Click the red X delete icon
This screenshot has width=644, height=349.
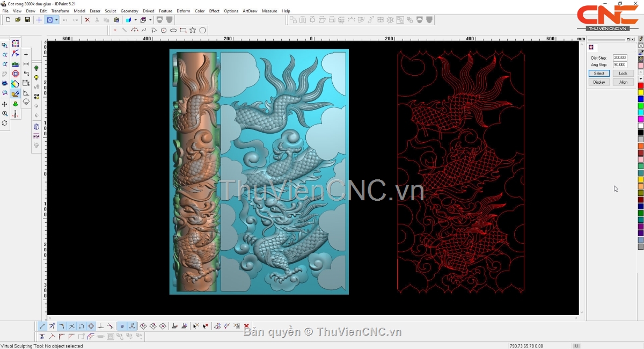click(x=87, y=20)
